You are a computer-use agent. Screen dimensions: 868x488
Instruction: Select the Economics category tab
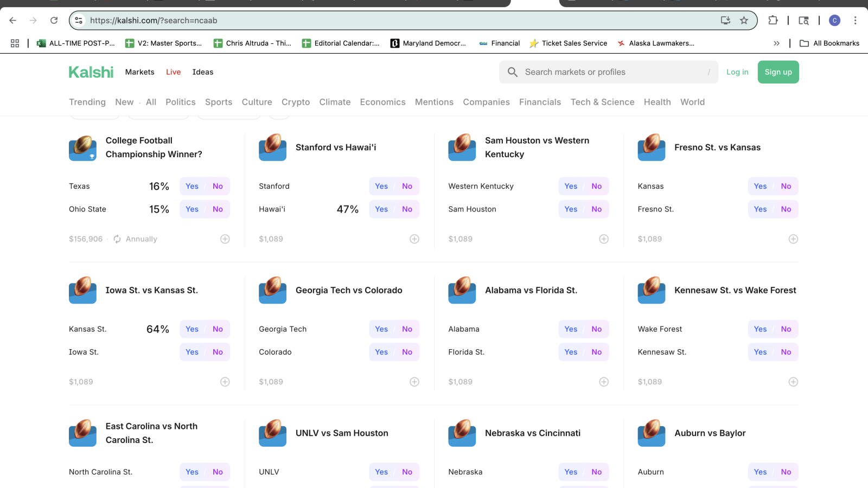(x=382, y=102)
